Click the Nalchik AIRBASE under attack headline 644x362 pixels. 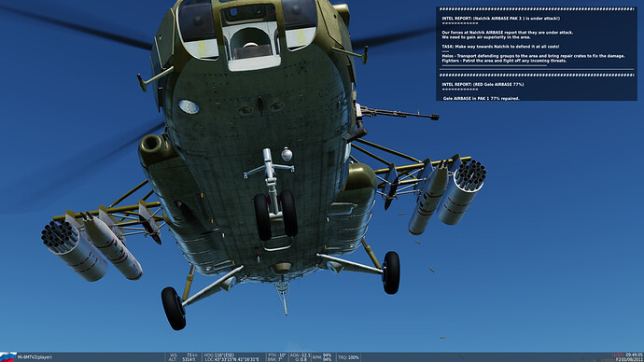[500, 19]
